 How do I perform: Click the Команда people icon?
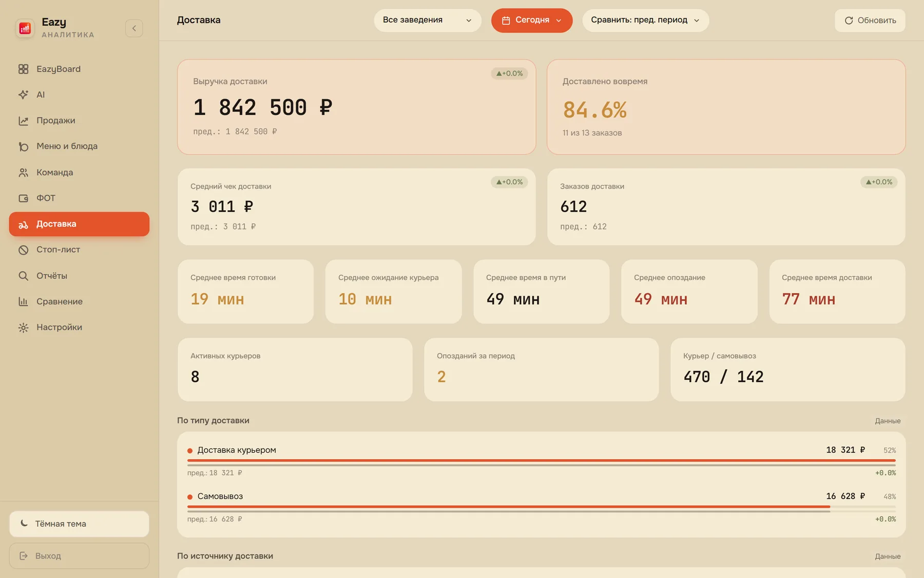(x=23, y=173)
